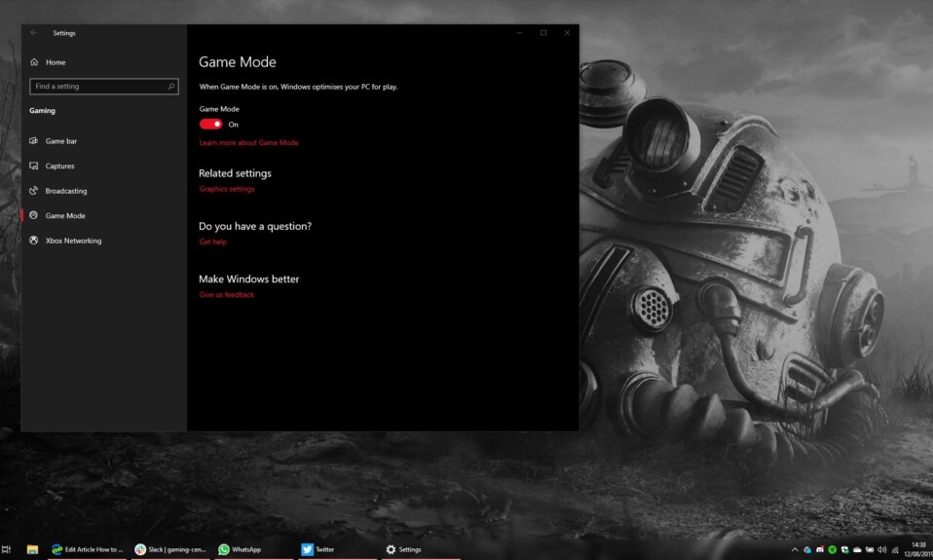Image resolution: width=933 pixels, height=560 pixels.
Task: Show hidden system tray icons
Action: click(x=795, y=550)
